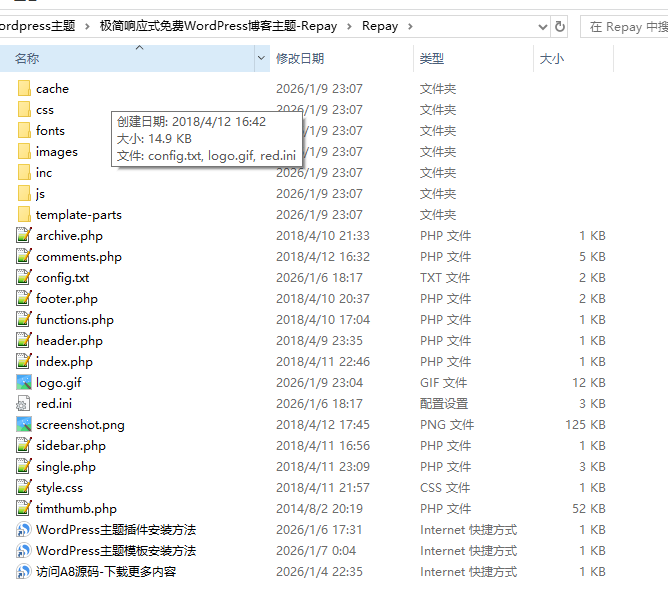Sort by the 大小 column header
668x604 pixels.
click(x=573, y=58)
